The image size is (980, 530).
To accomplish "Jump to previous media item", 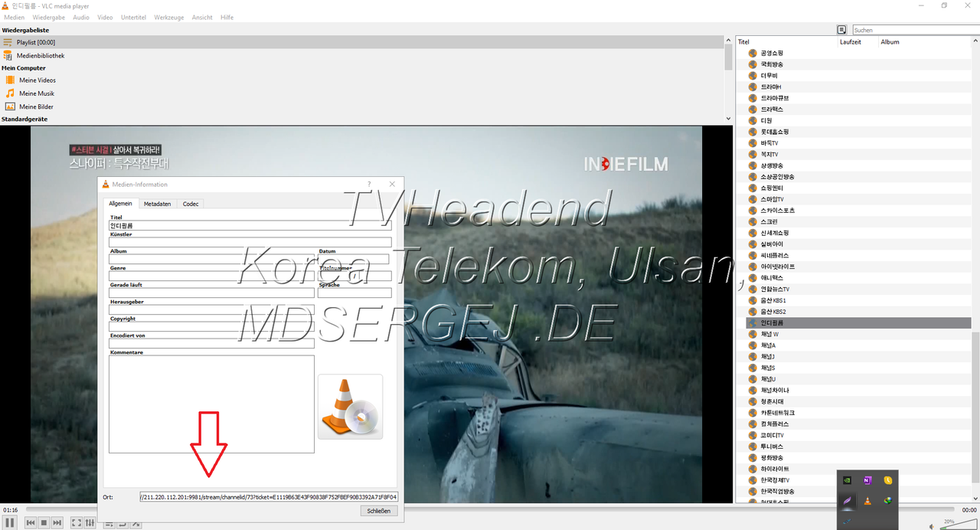I will tap(31, 522).
